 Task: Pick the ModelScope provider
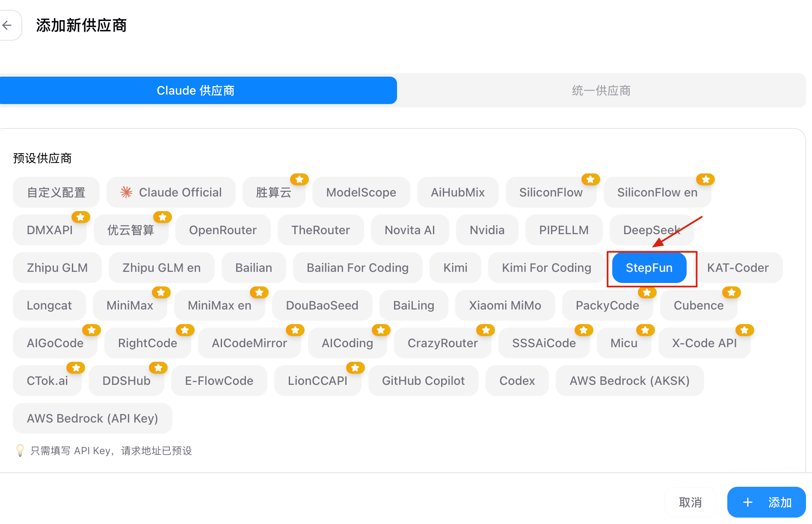(x=361, y=192)
